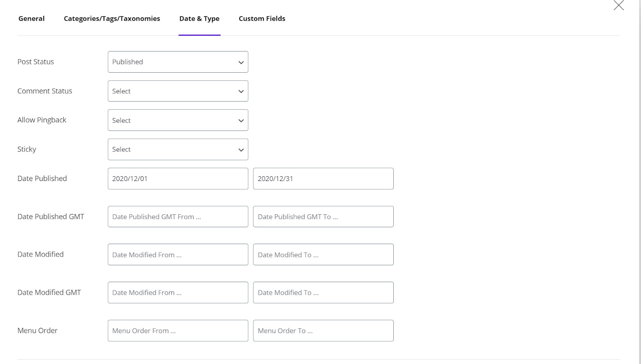
Task: Click the Menu Order From field
Action: coord(178,331)
